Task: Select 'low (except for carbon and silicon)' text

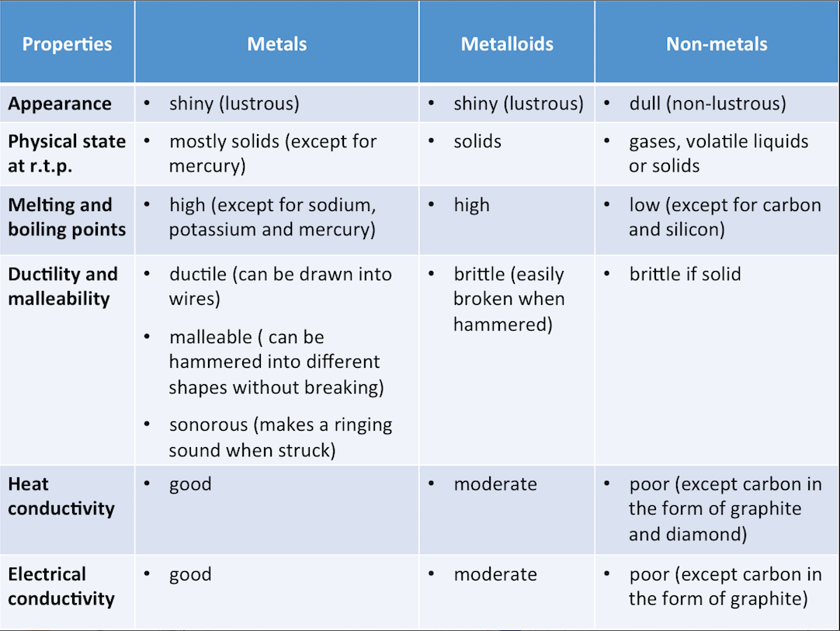Action: pos(724,217)
